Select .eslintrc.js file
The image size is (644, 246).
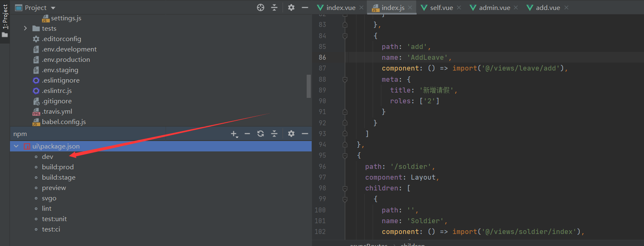click(x=57, y=90)
